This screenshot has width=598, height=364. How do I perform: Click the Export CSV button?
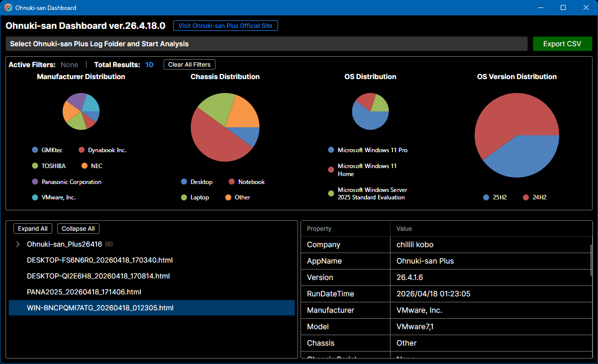(562, 43)
